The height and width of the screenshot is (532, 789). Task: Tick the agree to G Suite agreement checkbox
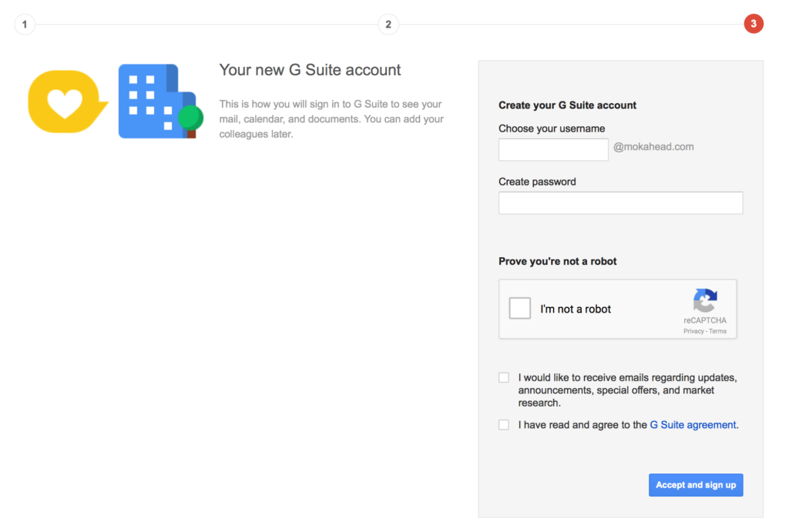point(504,425)
